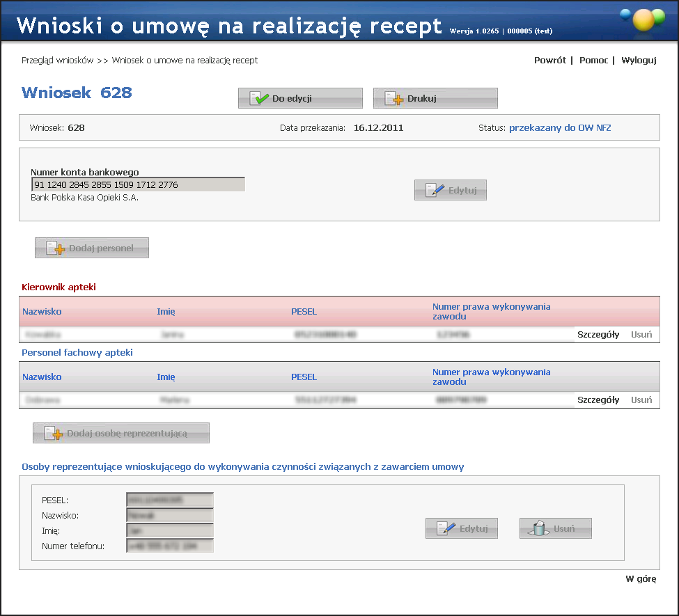The height and width of the screenshot is (616, 679).
Task: Click the Dodaj personel document-plus icon
Action: (x=55, y=248)
